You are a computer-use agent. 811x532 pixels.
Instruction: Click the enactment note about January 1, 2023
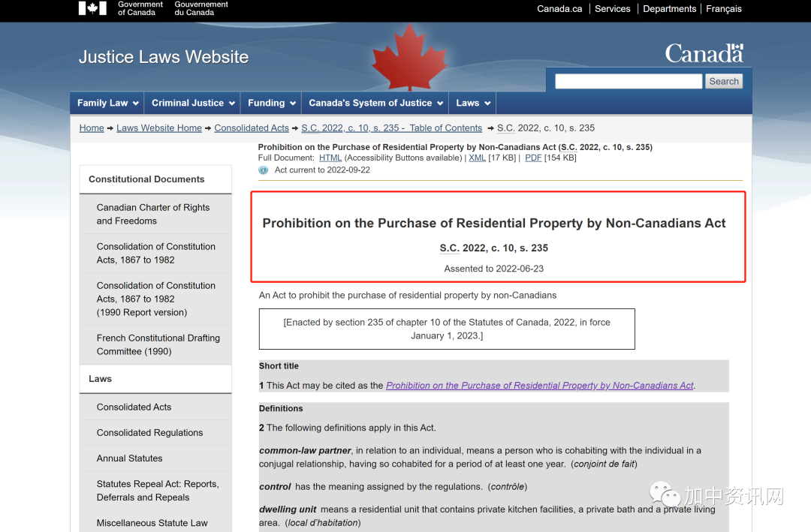pos(447,329)
